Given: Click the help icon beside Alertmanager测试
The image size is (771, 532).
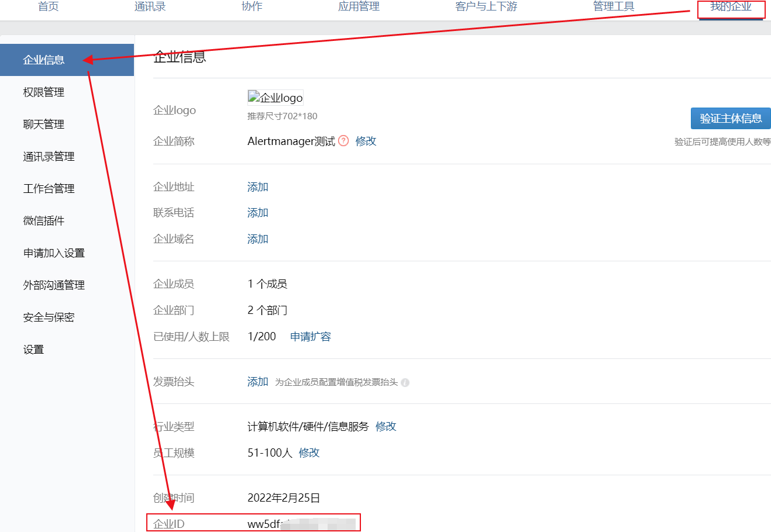Looking at the screenshot, I should click(344, 141).
